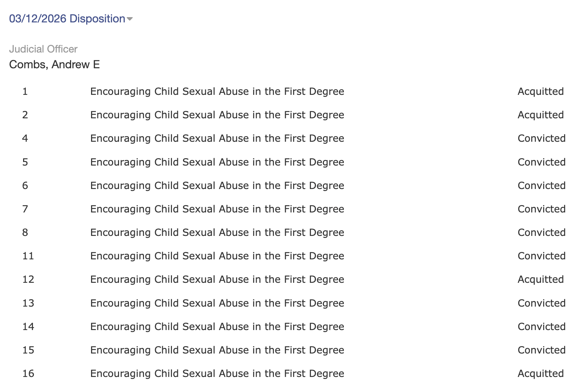Select the Acquitted result on count 2
Screen dimensions: 582x392
(540, 115)
